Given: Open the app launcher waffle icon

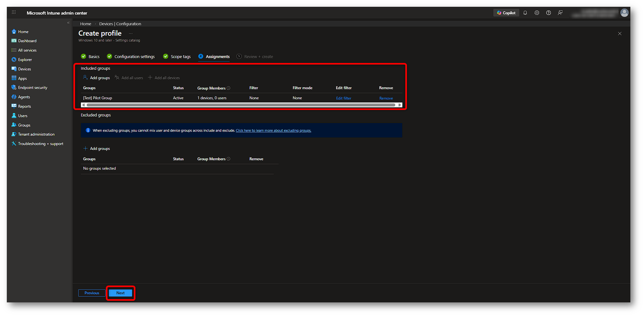Looking at the screenshot, I should click(x=14, y=12).
